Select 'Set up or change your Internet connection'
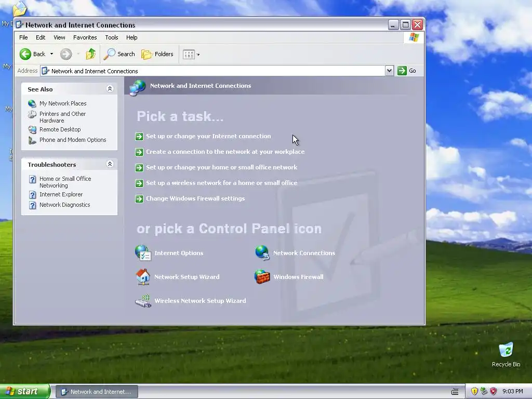 click(208, 136)
